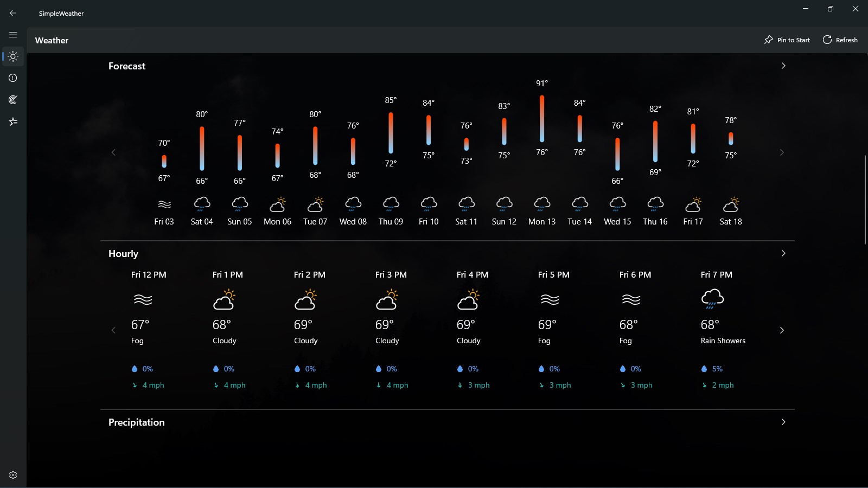Open the Precipitation details chevron
The image size is (868, 488).
point(783,421)
